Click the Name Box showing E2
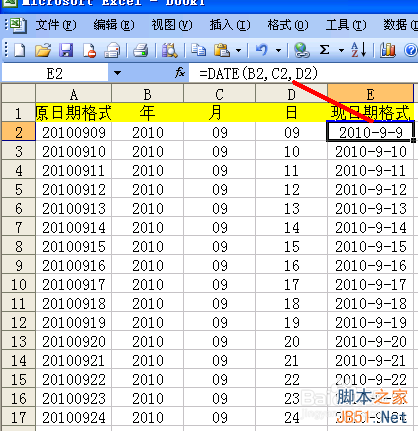Viewport: 418px width, 431px height. tap(55, 73)
